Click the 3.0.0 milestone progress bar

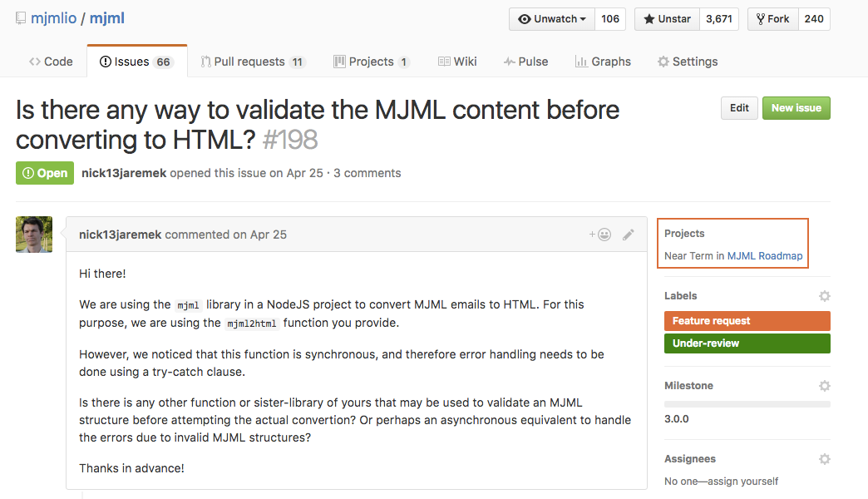pyautogui.click(x=747, y=403)
